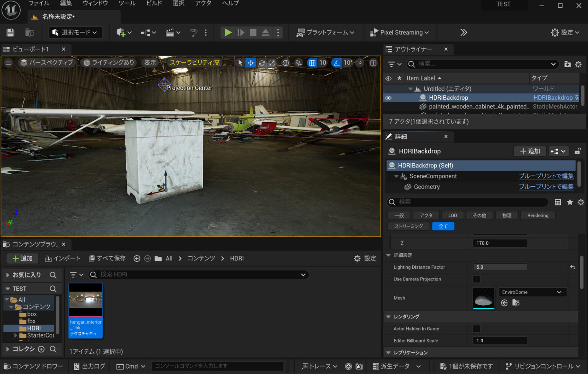The image size is (588, 374).
Task: Browse to EnviroDome mesh in Content Browser
Action: tap(516, 303)
